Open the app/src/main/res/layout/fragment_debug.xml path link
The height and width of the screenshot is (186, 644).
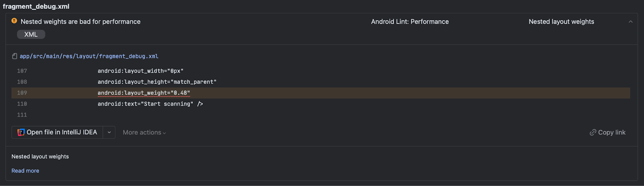[89, 56]
